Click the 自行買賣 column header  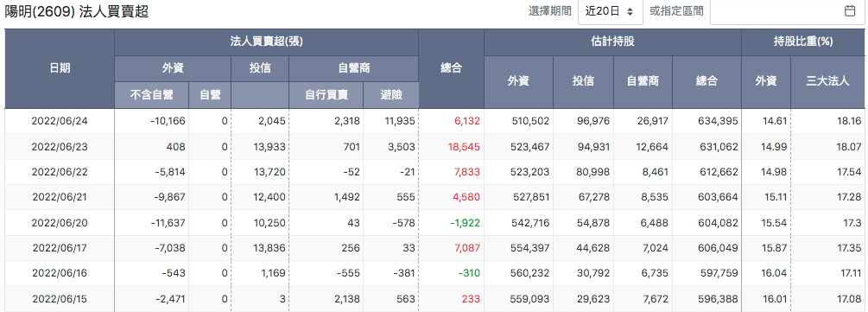click(326, 95)
